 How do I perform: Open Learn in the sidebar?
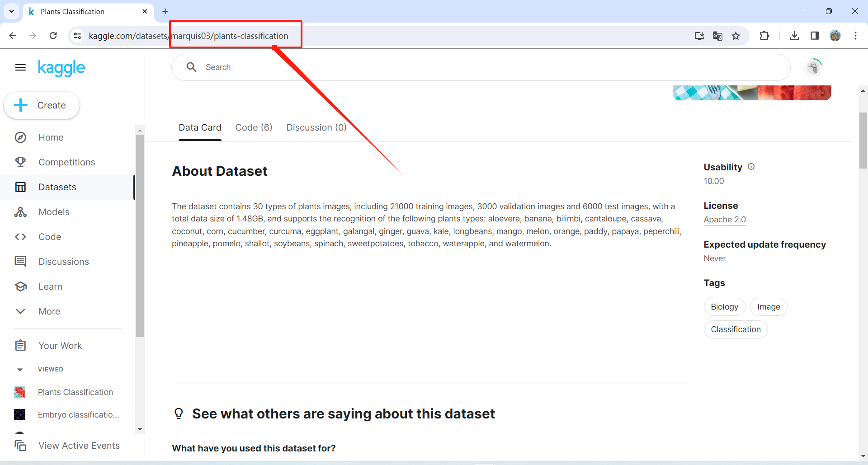(x=50, y=287)
